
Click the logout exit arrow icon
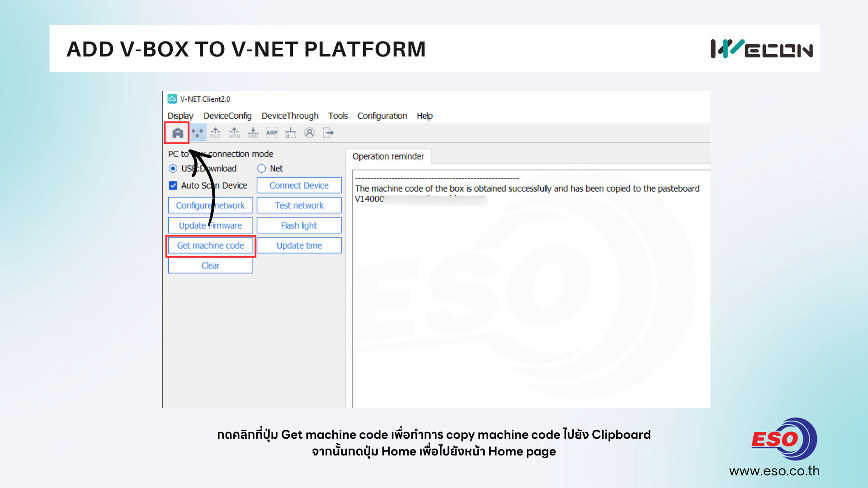tap(328, 133)
